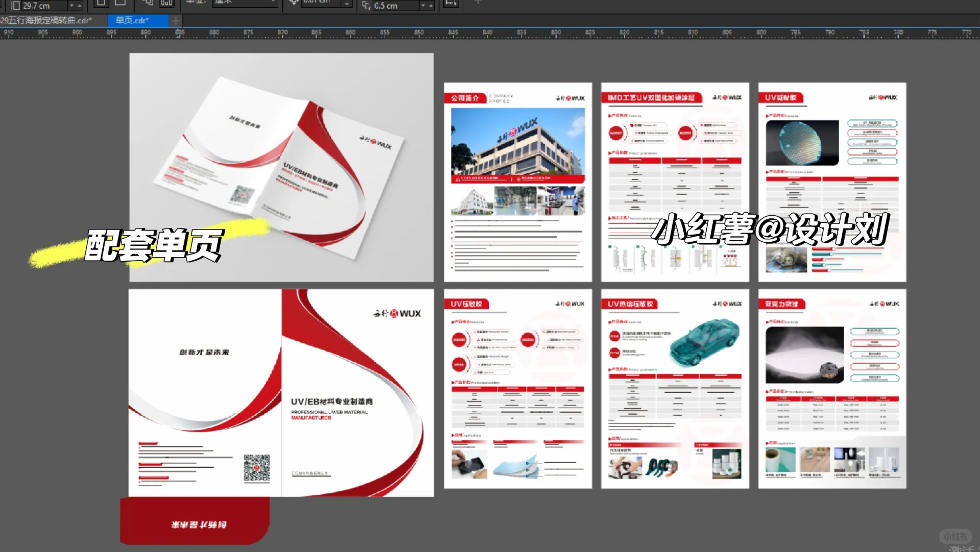Select the UV减粘胶 page heading
The width and height of the screenshot is (980, 552).
coord(781,98)
